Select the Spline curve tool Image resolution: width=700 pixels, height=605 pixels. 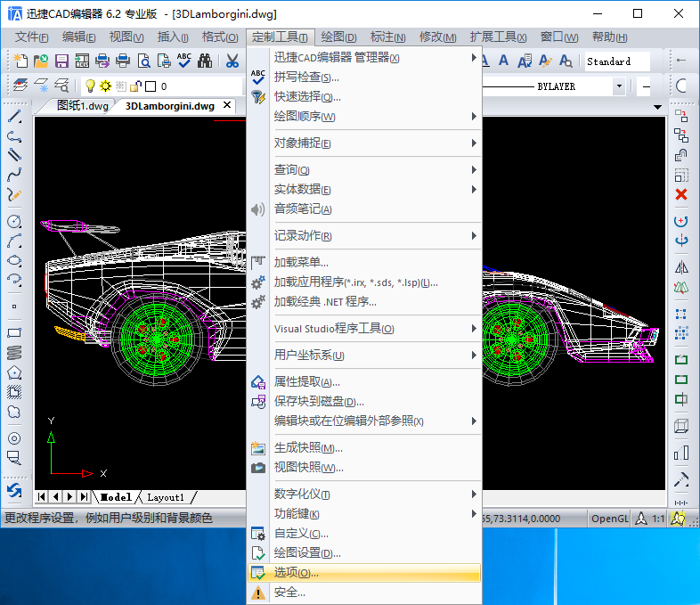point(14,175)
